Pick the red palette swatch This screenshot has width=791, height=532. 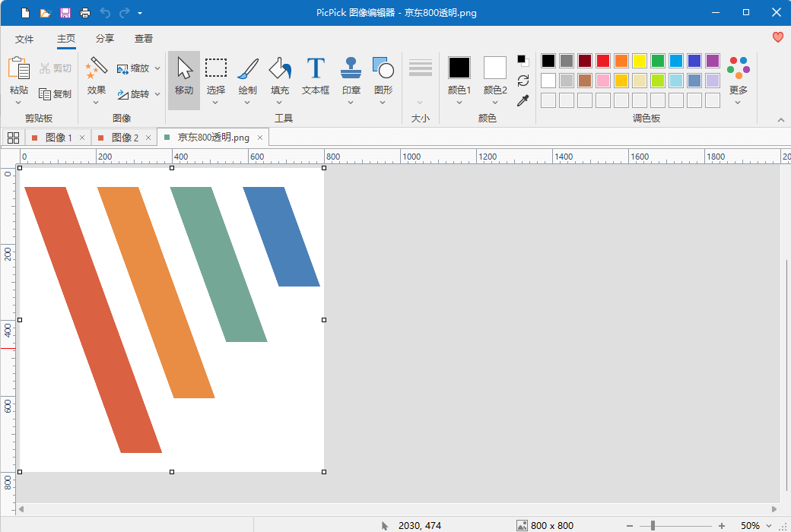(x=603, y=61)
